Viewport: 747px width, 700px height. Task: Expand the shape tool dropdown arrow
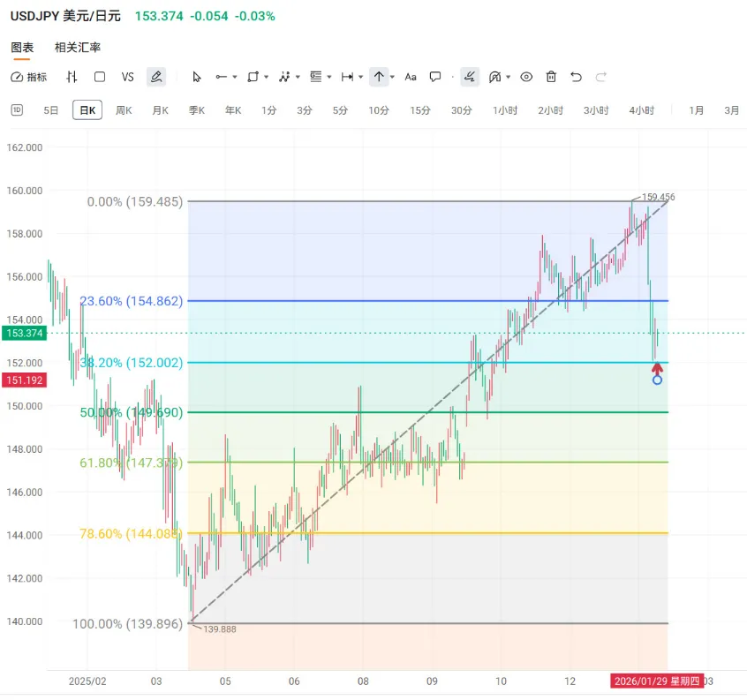pos(267,77)
